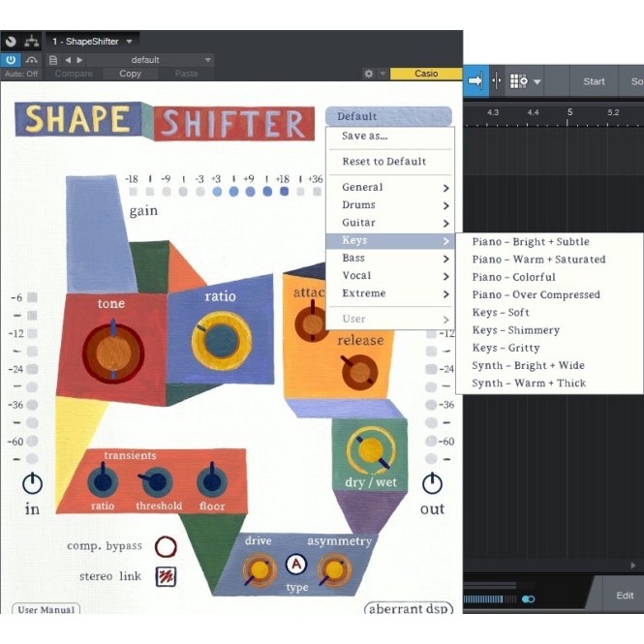Image resolution: width=644 pixels, height=644 pixels.
Task: Expand the General preset category
Action: (x=390, y=187)
